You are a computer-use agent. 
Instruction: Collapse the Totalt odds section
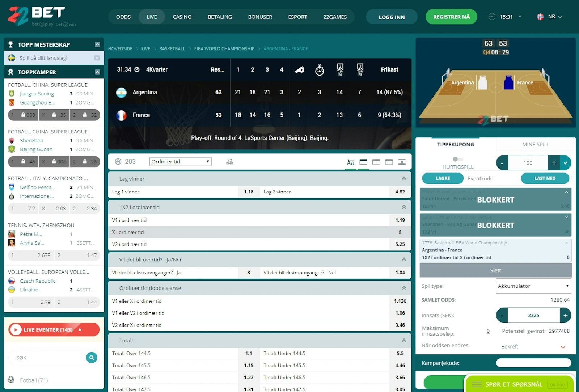(x=403, y=340)
